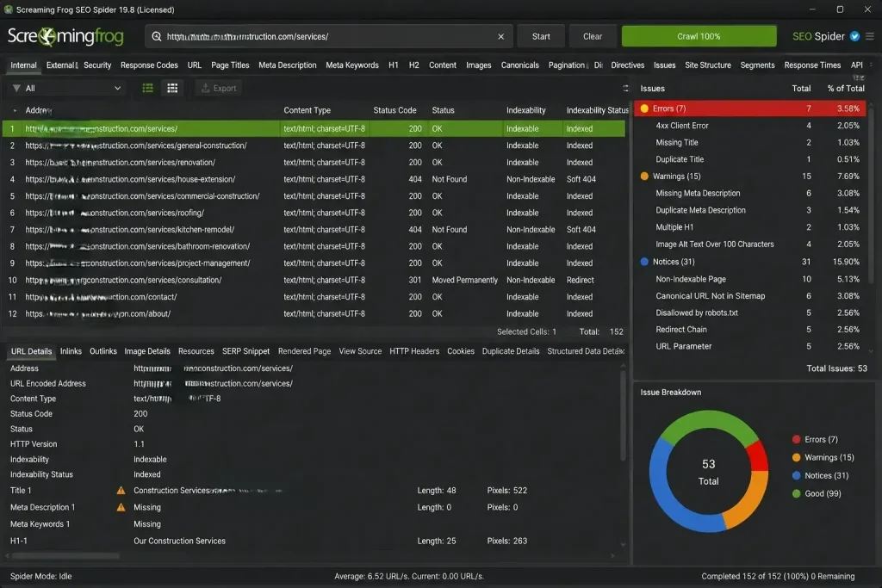This screenshot has height=588, width=882.
Task: Open the Issues top tab
Action: pyautogui.click(x=664, y=65)
